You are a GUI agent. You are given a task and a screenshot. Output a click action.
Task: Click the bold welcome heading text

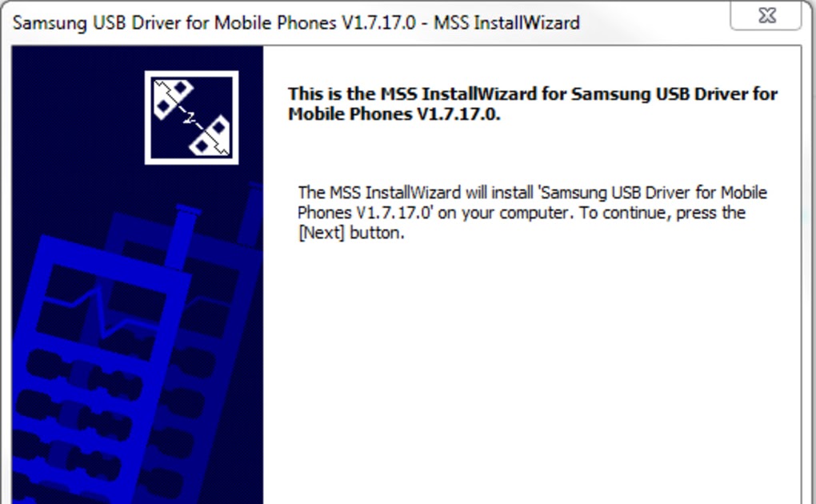pos(532,104)
